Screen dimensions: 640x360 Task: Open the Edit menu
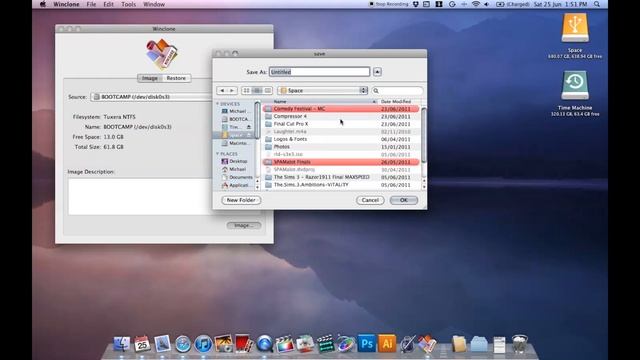coord(109,4)
